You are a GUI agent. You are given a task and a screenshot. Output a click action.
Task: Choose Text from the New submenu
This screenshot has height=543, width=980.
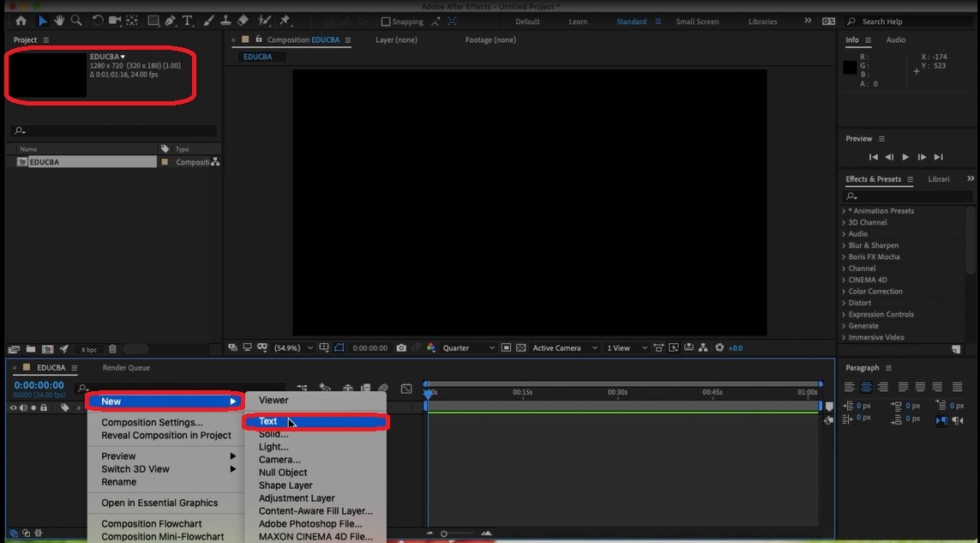(x=268, y=421)
